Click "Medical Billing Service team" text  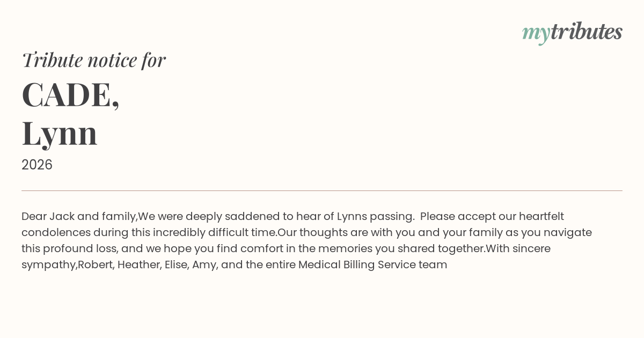[372, 264]
